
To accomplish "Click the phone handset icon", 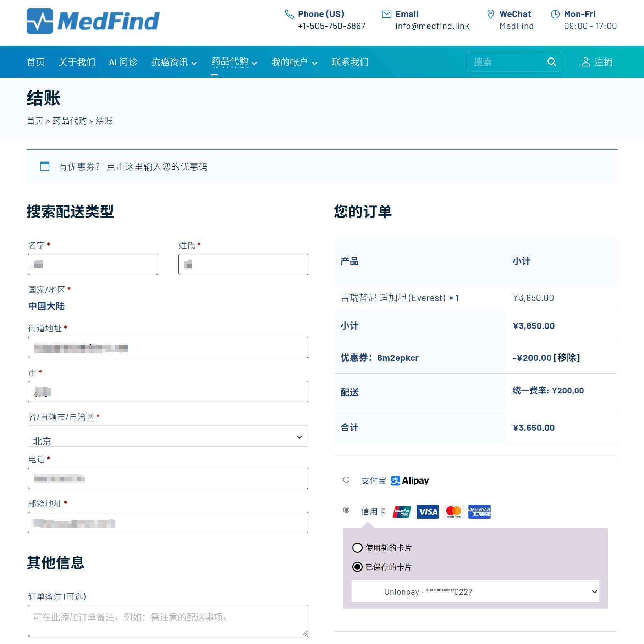I will 289,14.
